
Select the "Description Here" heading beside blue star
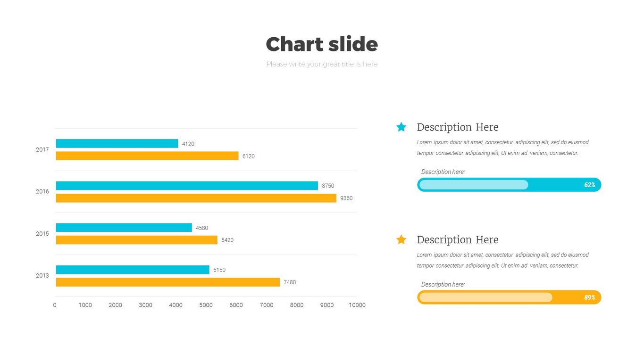(x=457, y=127)
